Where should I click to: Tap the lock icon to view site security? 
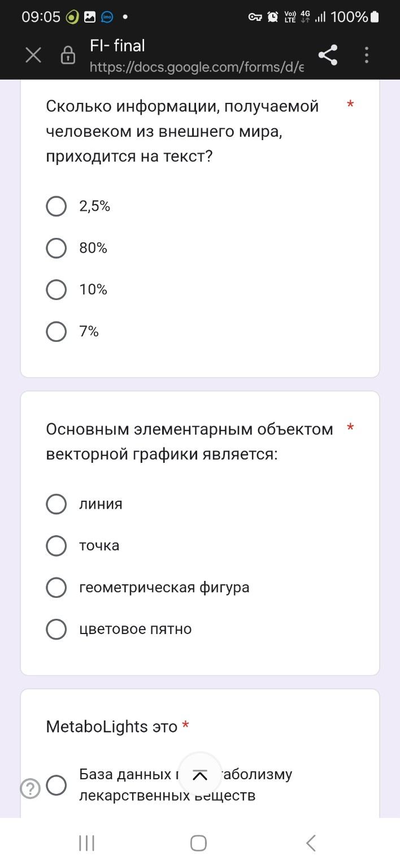coord(67,55)
